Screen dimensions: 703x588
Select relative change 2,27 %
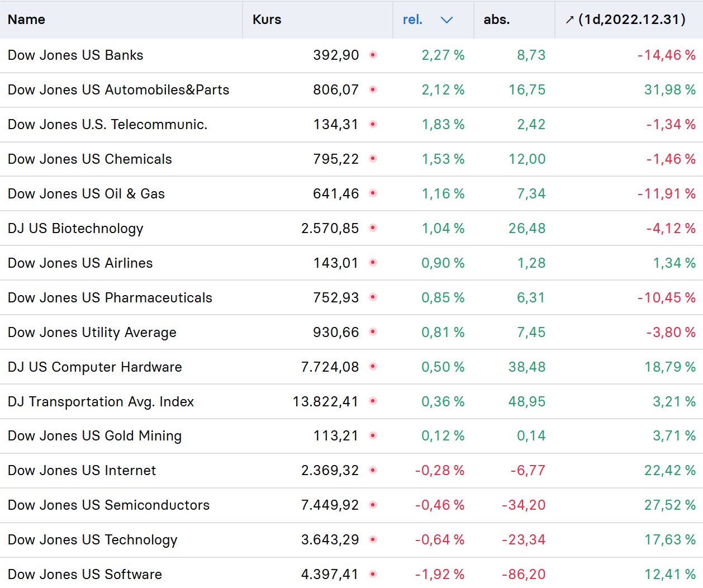(x=443, y=55)
